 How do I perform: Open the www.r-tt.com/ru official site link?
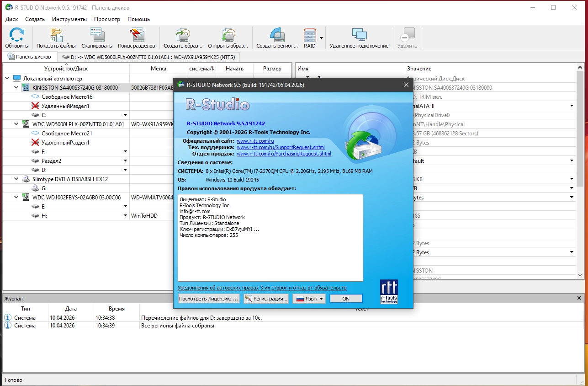coord(255,141)
